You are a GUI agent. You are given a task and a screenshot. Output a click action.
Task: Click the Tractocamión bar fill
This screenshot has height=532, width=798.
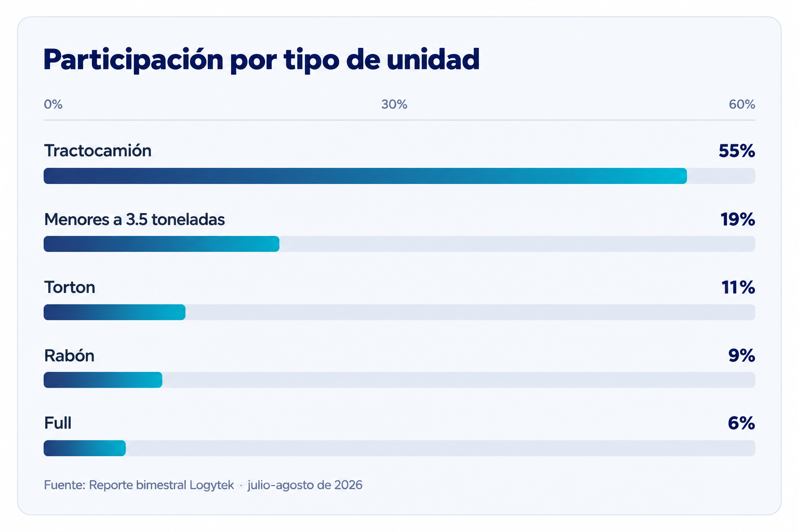point(365,176)
